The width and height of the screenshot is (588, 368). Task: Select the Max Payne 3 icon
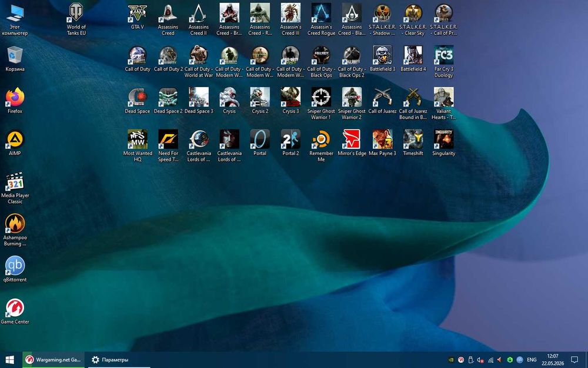click(383, 143)
